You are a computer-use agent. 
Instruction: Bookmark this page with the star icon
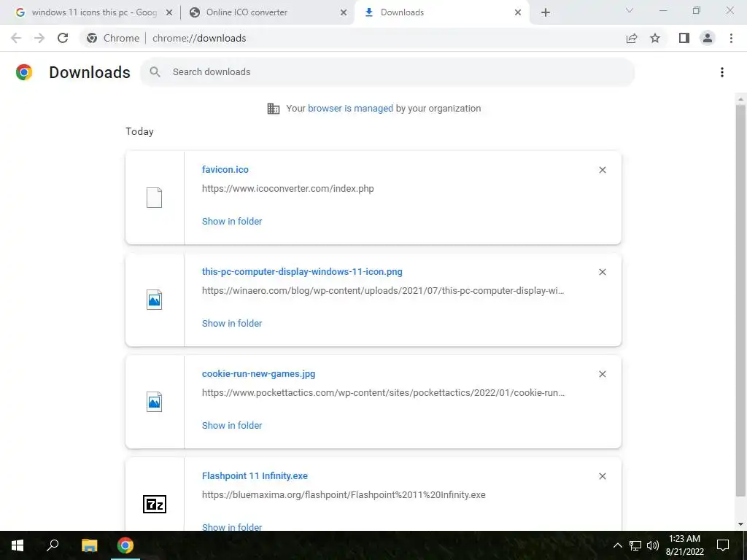click(655, 38)
